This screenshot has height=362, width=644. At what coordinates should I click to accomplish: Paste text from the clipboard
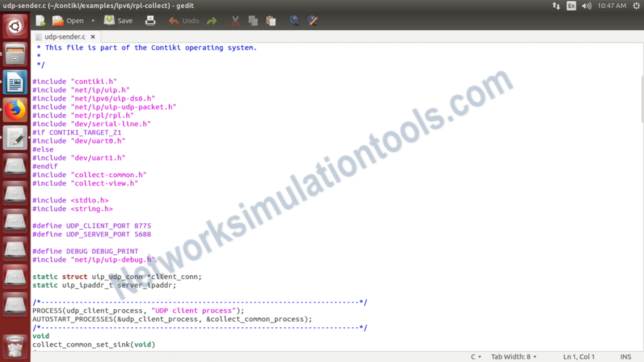270,20
